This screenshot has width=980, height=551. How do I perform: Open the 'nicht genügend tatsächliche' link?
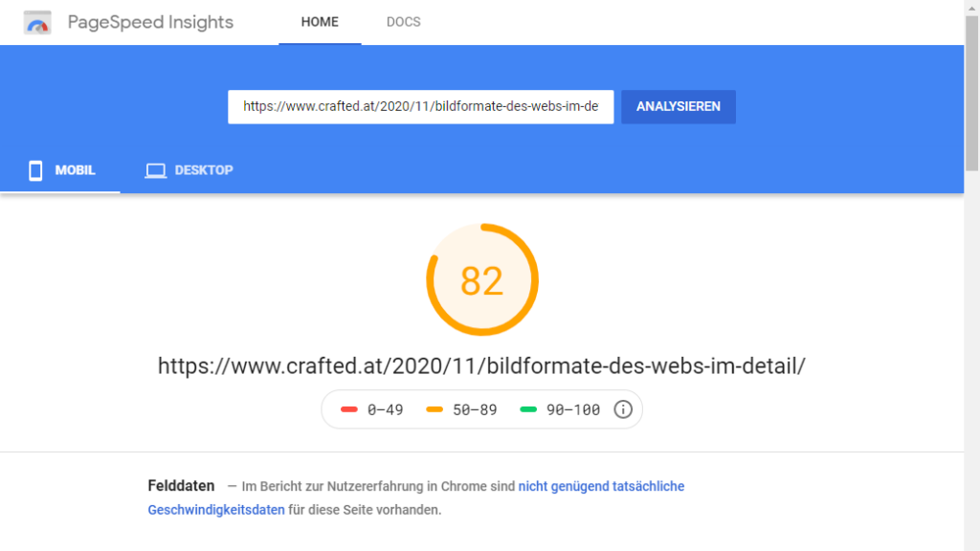click(x=601, y=486)
